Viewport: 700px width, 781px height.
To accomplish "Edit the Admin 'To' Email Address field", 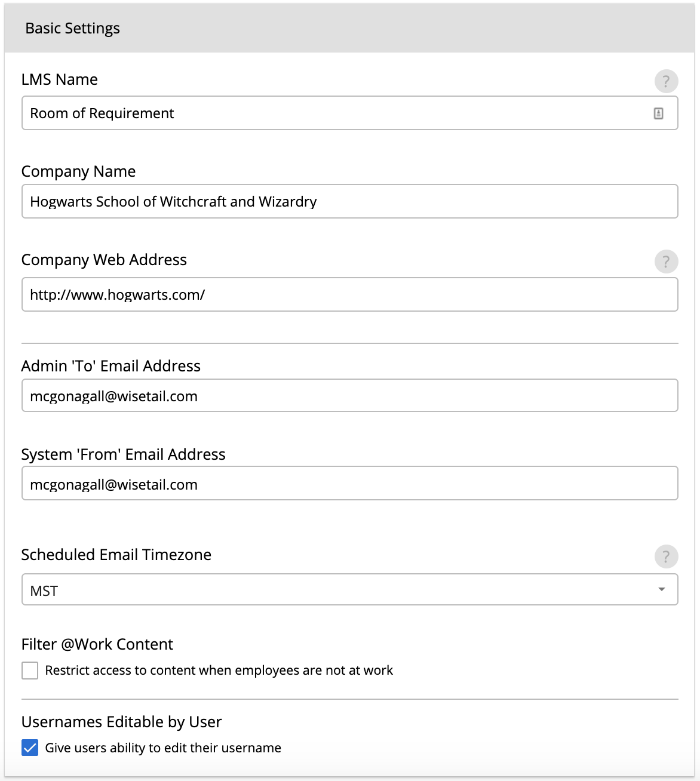I will pyautogui.click(x=350, y=395).
